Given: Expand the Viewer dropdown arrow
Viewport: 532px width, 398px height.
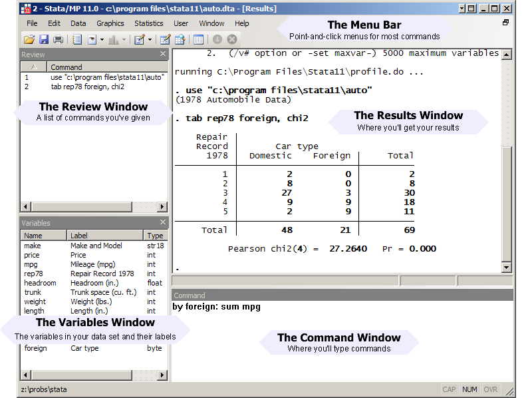Looking at the screenshot, I should [102, 40].
